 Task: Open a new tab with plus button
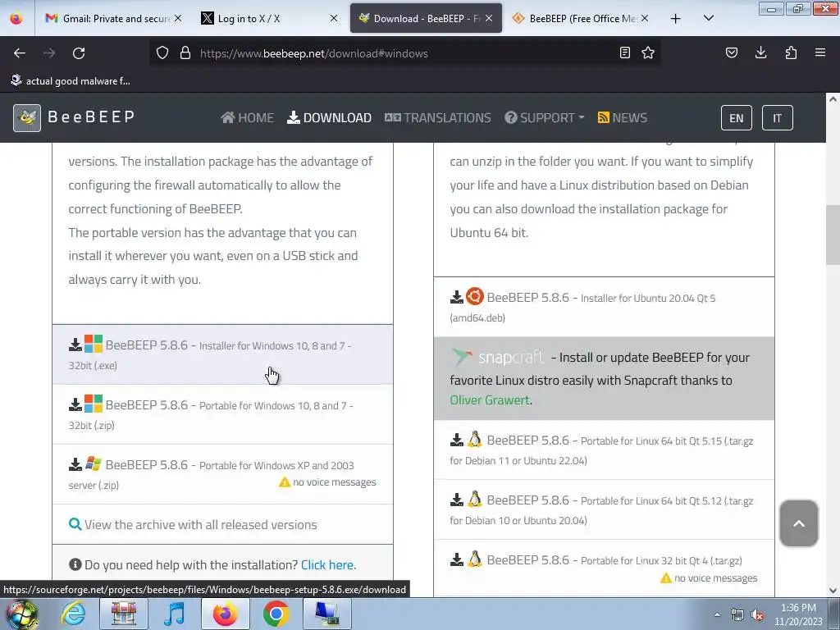pyautogui.click(x=676, y=19)
